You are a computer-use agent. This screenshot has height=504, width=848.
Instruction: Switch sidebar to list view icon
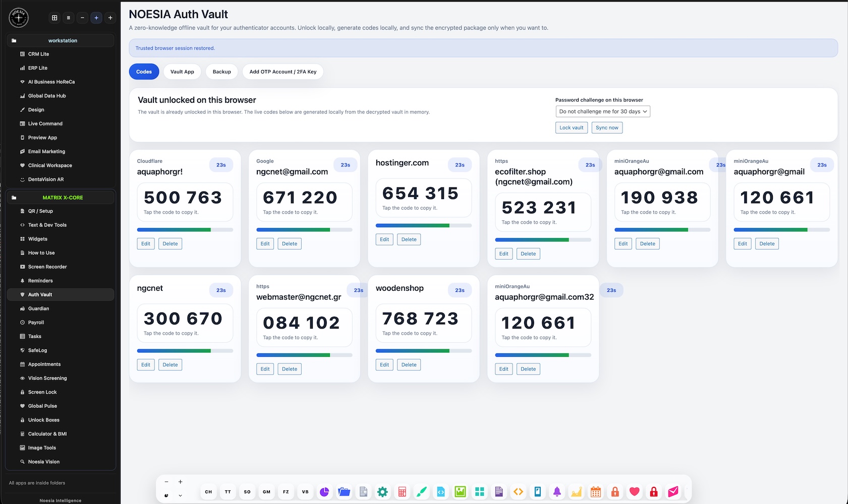[x=69, y=18]
